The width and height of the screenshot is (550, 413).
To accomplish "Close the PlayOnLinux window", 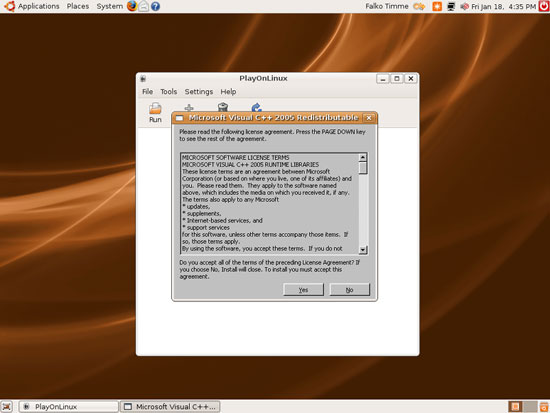I will tap(411, 79).
